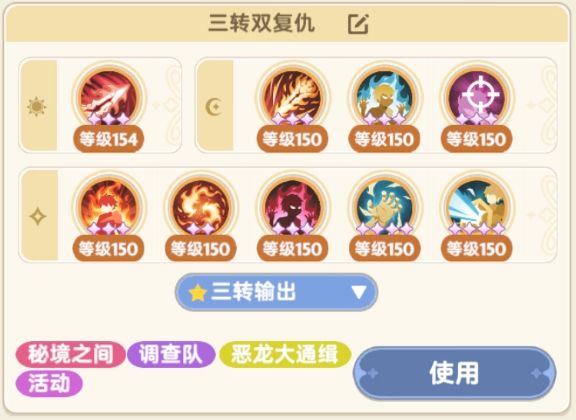Open the 三转输出 dropdown menu

tap(277, 292)
